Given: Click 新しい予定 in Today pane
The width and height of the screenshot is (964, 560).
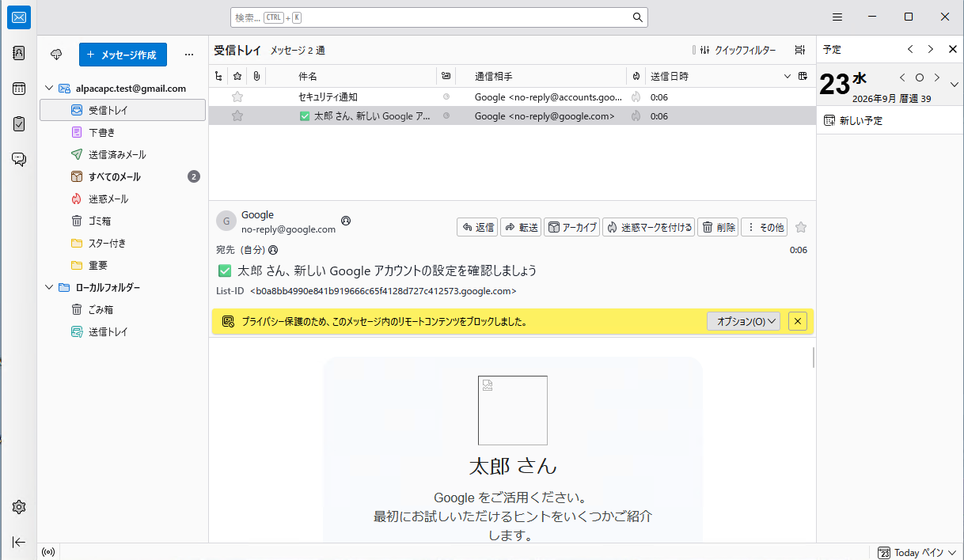Looking at the screenshot, I should click(853, 120).
